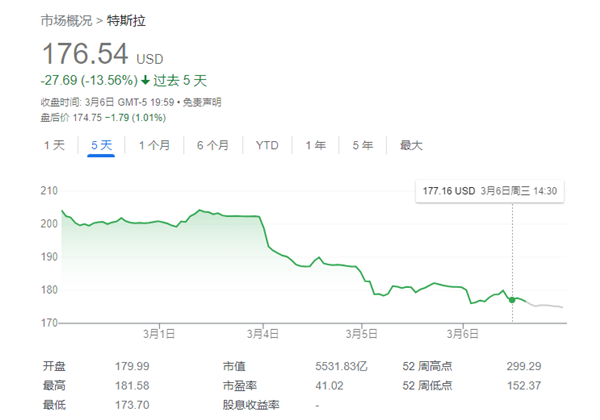Open the 市场概况 breadcrumb link

66,21
